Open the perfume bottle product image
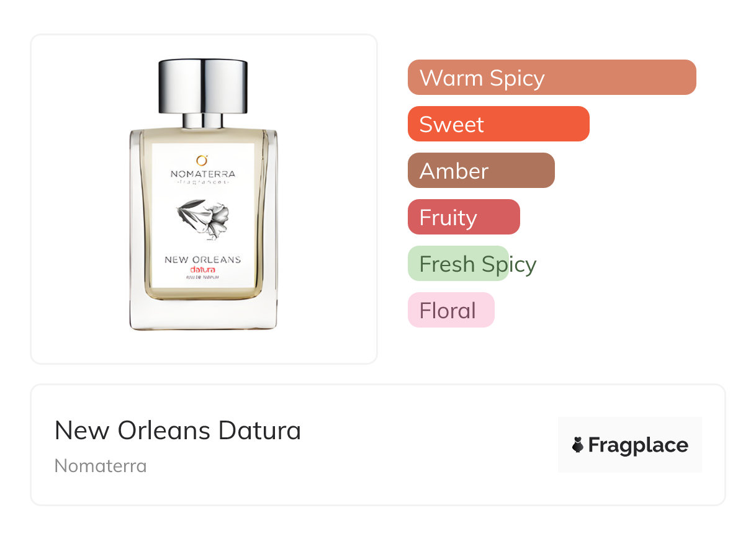 point(204,195)
